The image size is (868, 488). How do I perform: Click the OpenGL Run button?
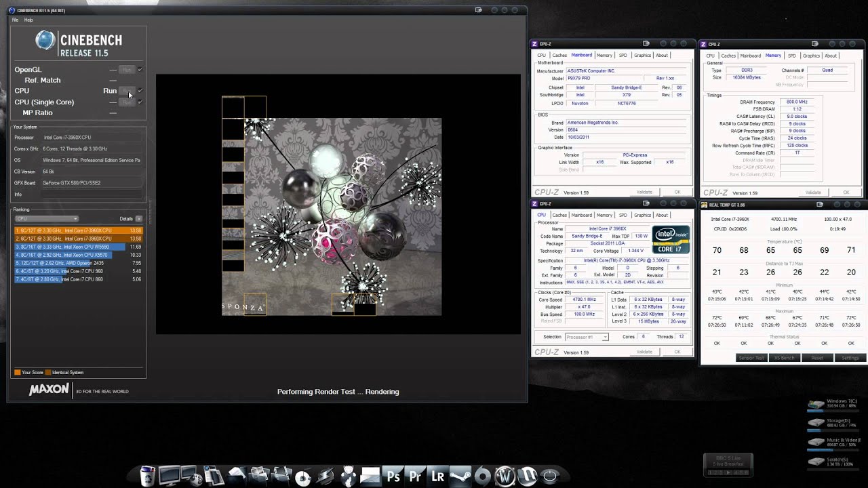click(x=127, y=70)
